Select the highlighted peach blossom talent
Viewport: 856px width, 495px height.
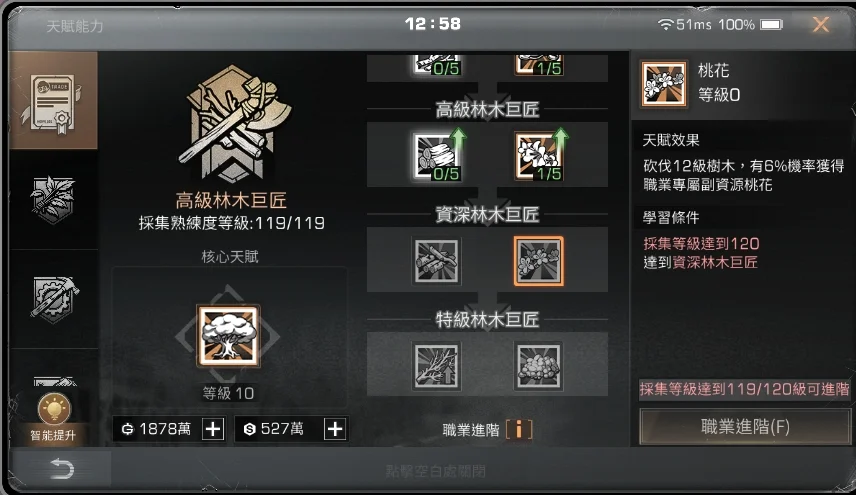pyautogui.click(x=538, y=261)
